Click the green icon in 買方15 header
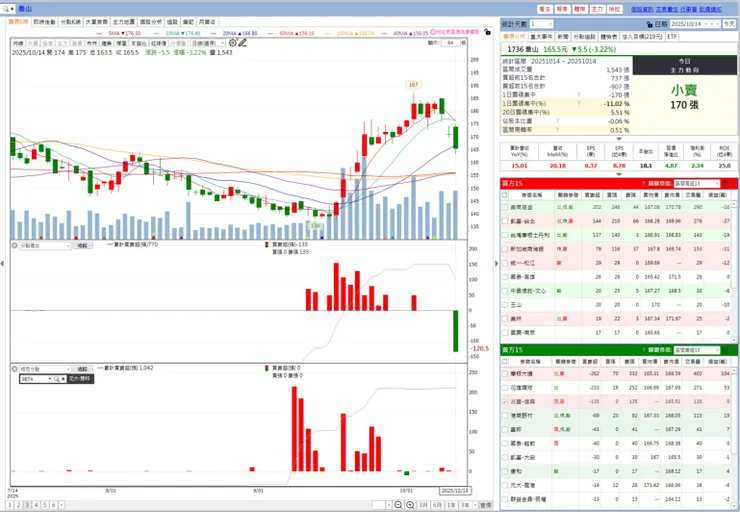This screenshot has width=740, height=512. pos(725,184)
